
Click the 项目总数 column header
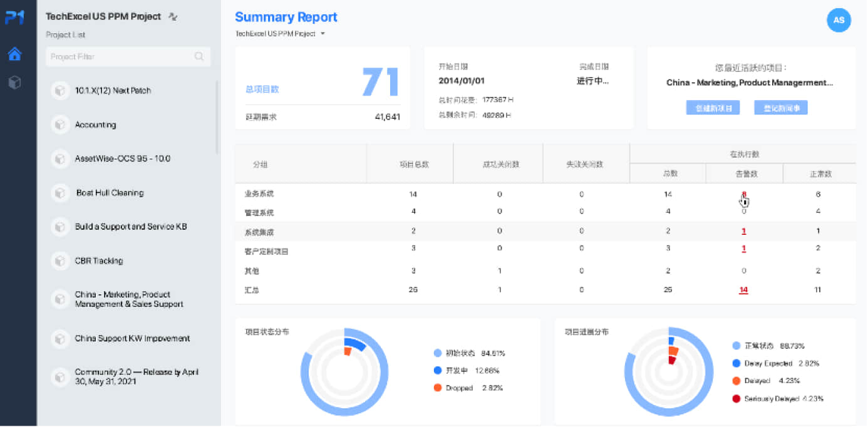tap(415, 164)
